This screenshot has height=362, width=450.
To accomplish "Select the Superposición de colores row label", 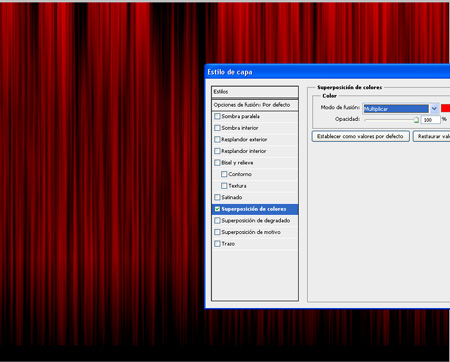I will tap(254, 209).
